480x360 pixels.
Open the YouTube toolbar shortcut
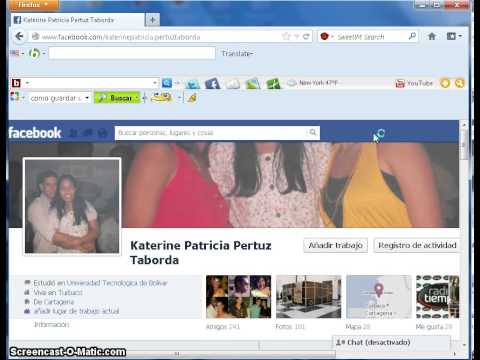point(414,83)
